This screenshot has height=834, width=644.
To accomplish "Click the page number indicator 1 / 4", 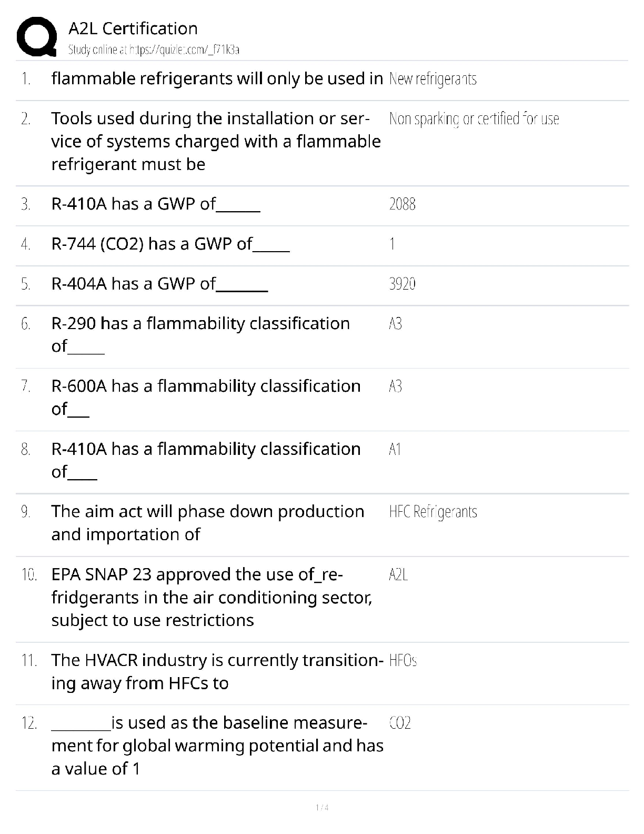I will [322, 807].
